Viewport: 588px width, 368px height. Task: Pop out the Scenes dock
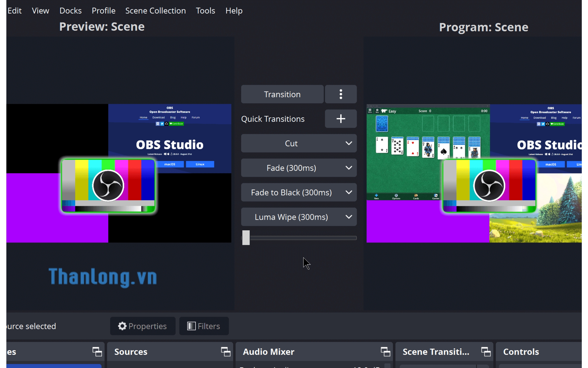tap(97, 352)
